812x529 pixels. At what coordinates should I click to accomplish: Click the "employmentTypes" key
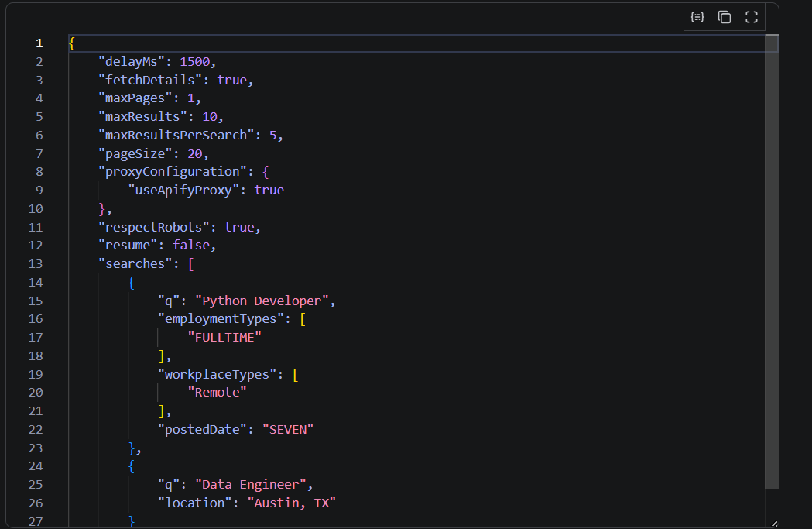[221, 319]
